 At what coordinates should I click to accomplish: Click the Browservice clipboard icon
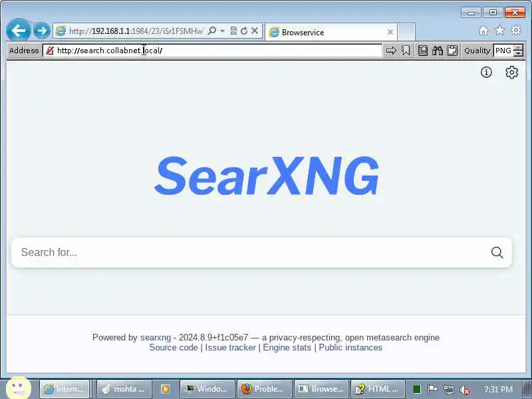[x=452, y=51]
